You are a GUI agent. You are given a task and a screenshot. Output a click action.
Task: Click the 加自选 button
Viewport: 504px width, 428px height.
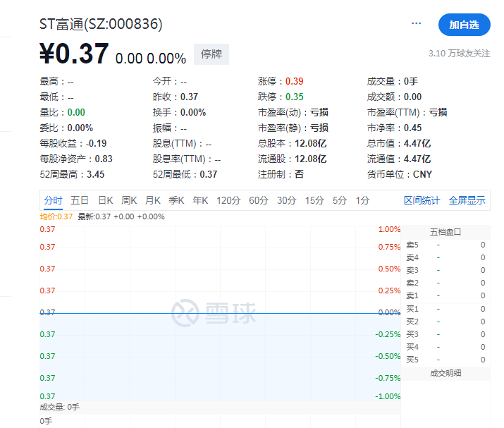[464, 25]
